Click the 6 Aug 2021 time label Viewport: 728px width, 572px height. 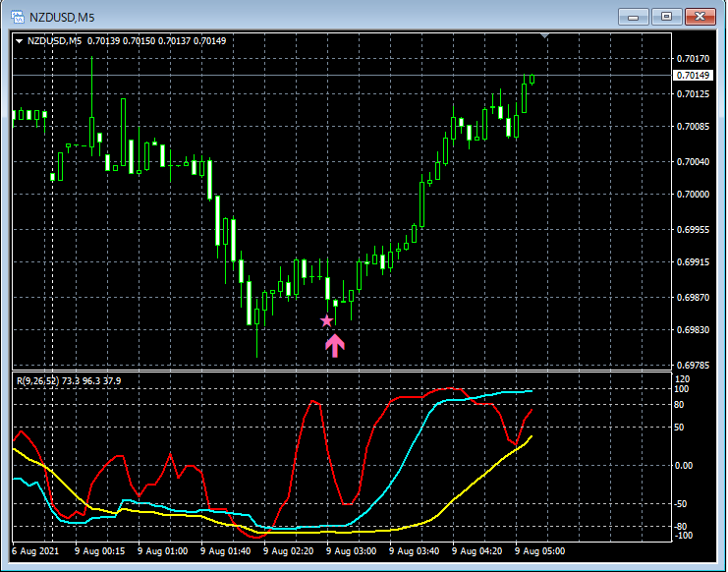[35, 551]
